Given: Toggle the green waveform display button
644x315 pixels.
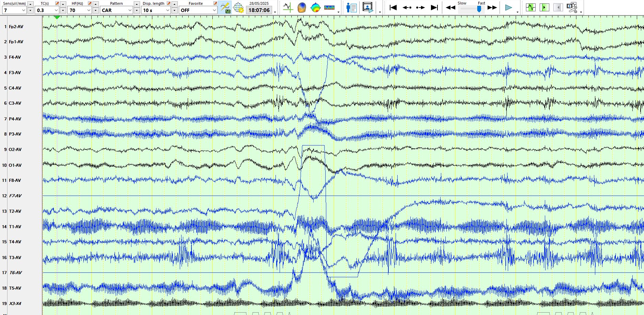Looking at the screenshot, I should (x=530, y=7).
